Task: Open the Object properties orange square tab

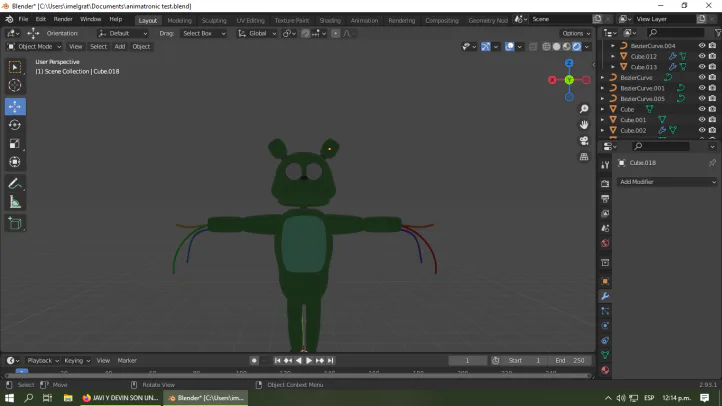Action: (x=605, y=281)
